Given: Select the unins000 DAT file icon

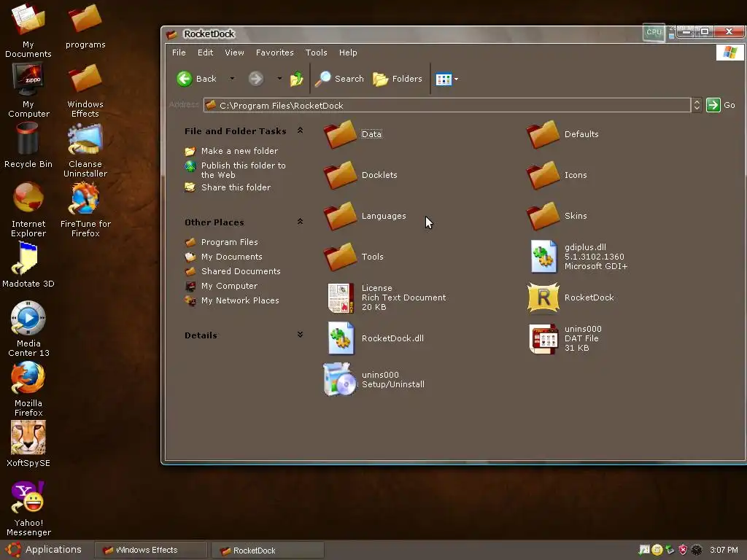Looking at the screenshot, I should click(543, 339).
